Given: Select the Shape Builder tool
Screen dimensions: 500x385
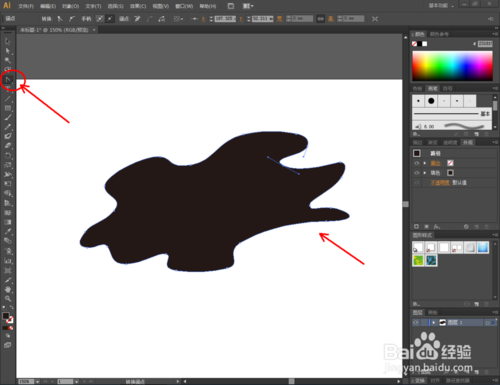Looking at the screenshot, I should point(8,193).
